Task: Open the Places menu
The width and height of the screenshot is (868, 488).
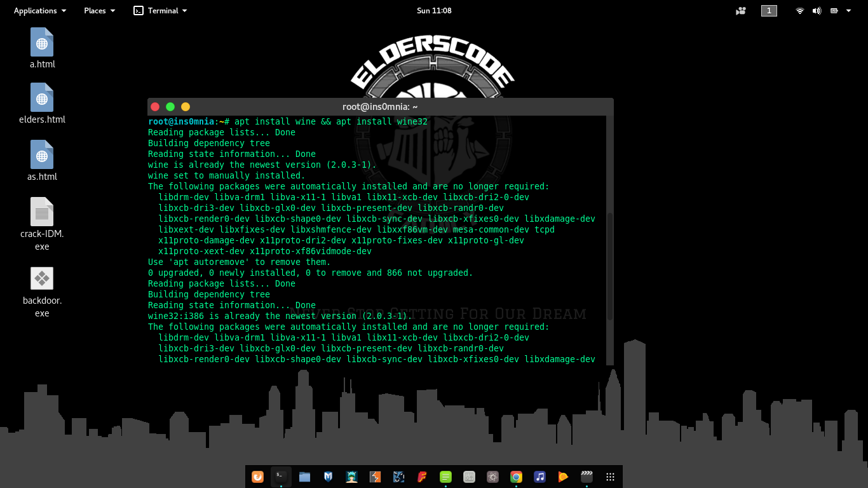Action: [x=100, y=11]
